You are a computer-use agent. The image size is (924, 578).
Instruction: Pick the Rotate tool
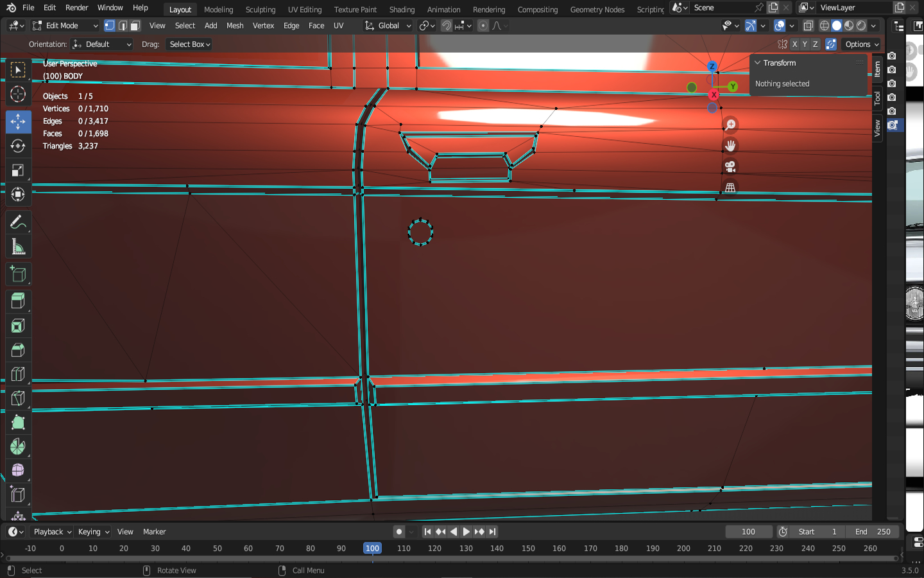click(18, 146)
